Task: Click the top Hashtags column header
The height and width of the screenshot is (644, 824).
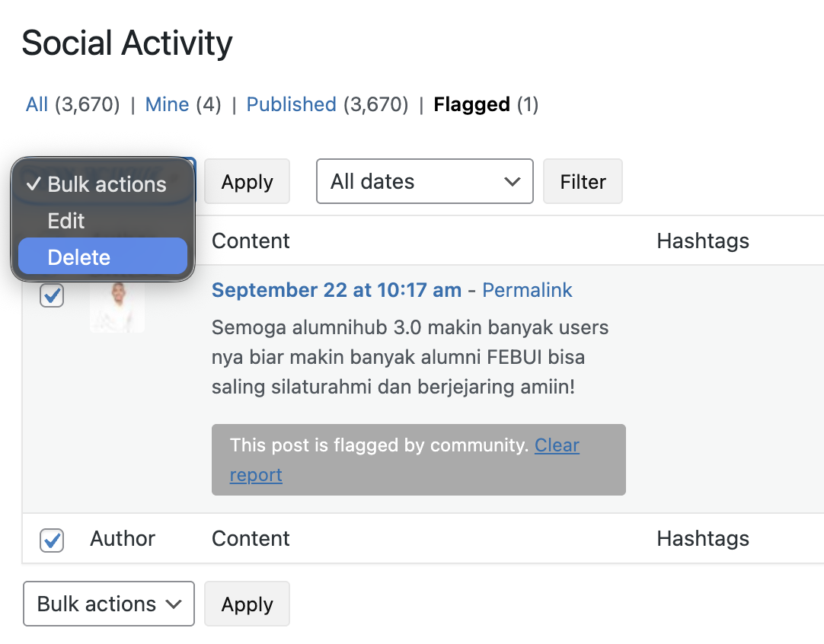Action: point(702,241)
